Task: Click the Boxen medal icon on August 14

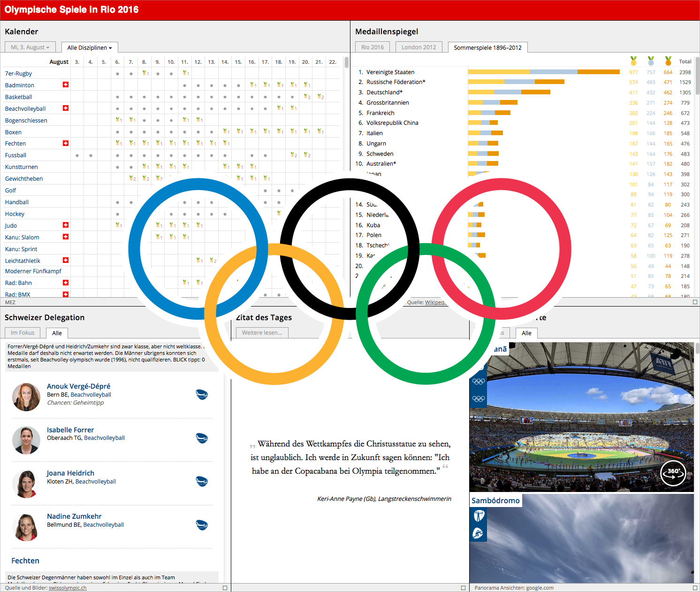Action: [226, 132]
